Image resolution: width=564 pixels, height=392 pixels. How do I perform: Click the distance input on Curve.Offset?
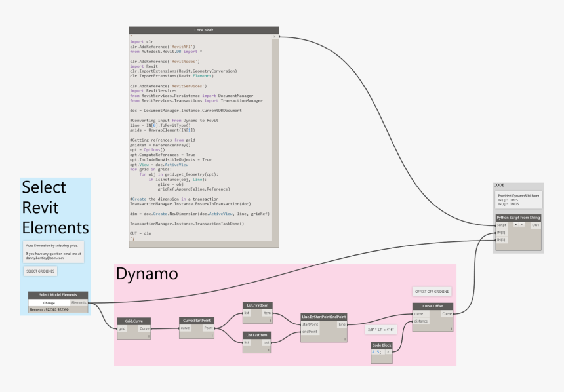[420, 322]
